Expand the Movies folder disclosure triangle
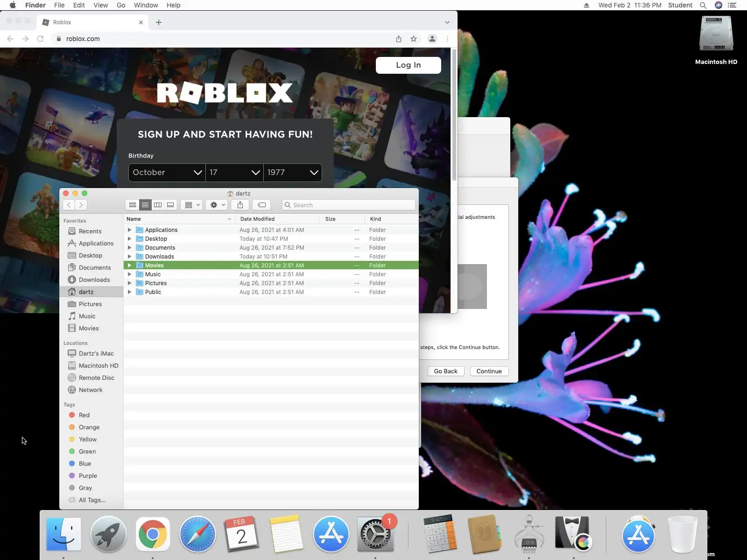 (x=129, y=266)
